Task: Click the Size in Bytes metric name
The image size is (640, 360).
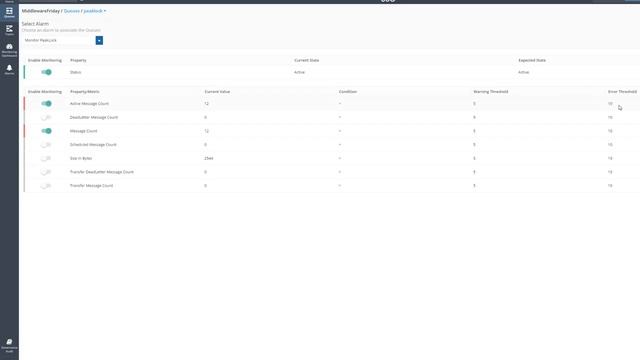Action: (x=81, y=158)
